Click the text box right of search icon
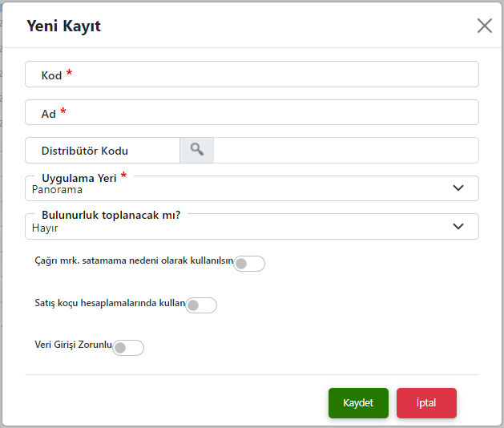Screen dimensions: 504x428 click(345, 151)
